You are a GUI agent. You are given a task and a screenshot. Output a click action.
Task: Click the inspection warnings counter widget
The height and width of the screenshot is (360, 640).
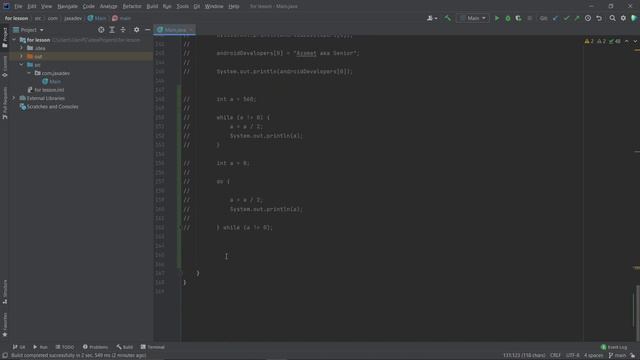click(602, 41)
